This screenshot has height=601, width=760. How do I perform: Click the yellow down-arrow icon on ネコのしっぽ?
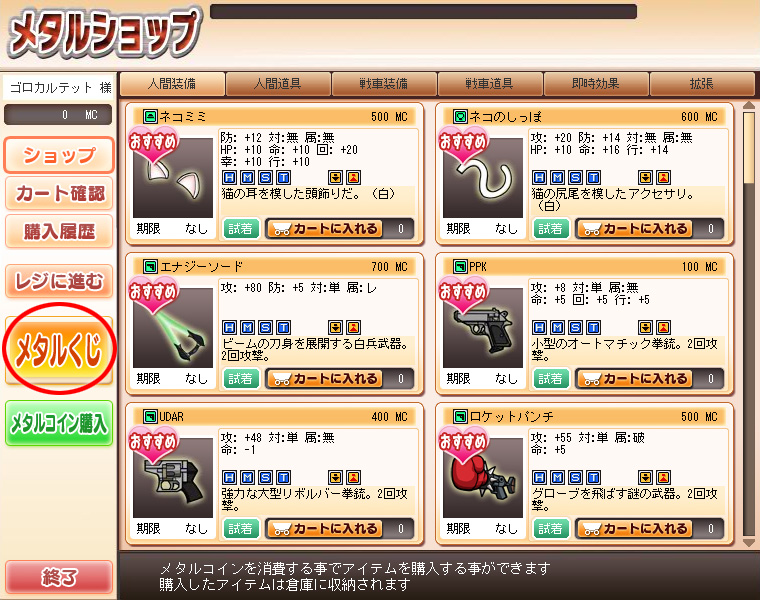coord(645,177)
